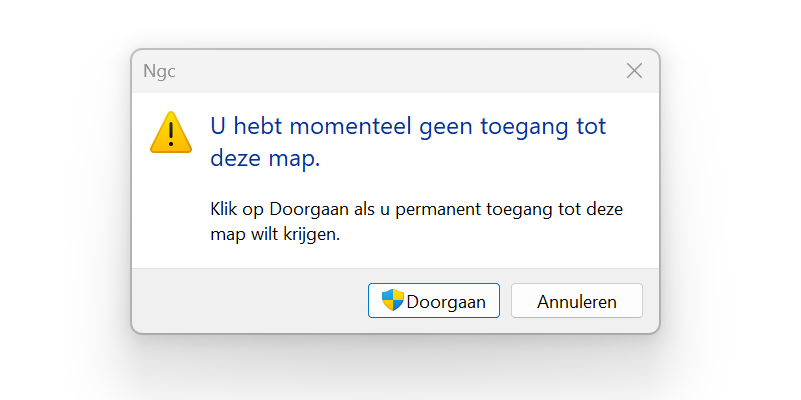Dismiss the dialog using the top-right X
This screenshot has width=801, height=400.
point(634,71)
